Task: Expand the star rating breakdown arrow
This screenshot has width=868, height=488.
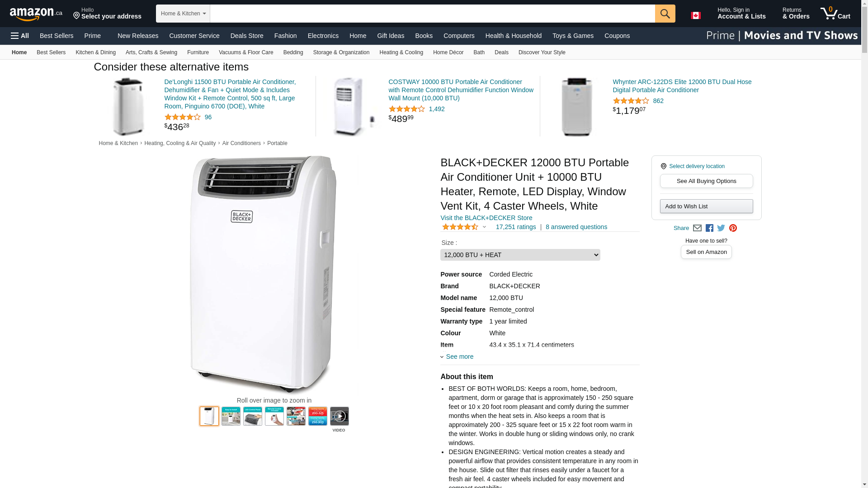Action: [484, 227]
